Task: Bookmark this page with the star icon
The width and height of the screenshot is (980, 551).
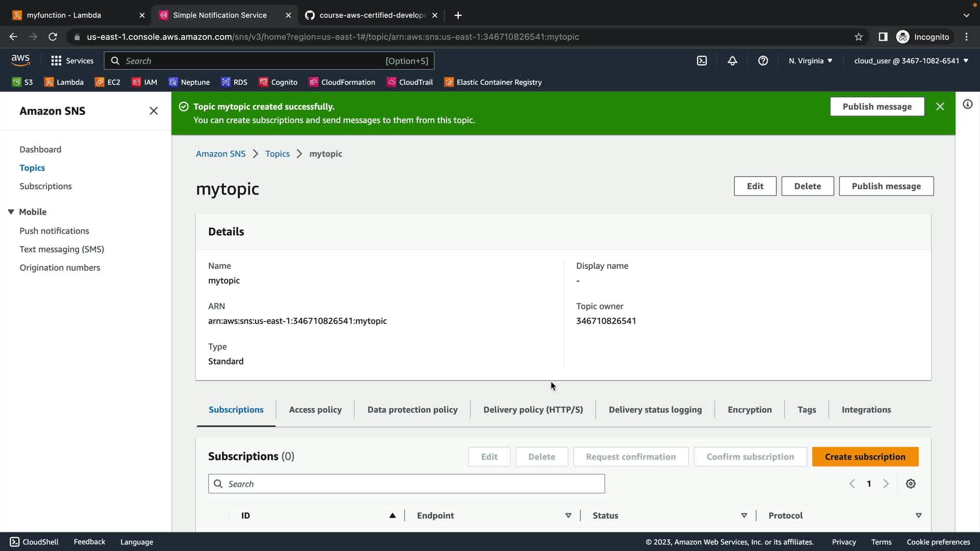Action: tap(859, 37)
